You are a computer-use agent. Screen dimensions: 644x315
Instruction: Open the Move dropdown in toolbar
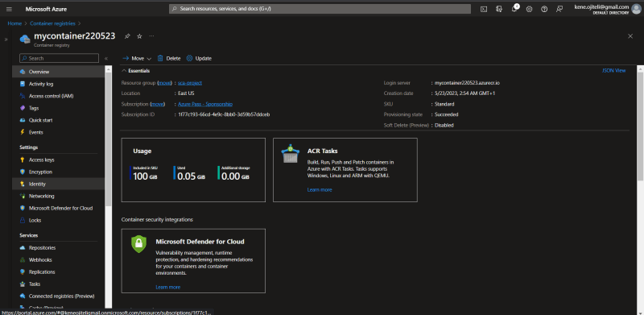[x=137, y=58]
